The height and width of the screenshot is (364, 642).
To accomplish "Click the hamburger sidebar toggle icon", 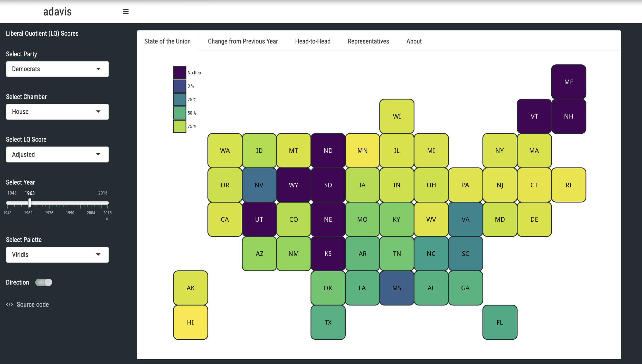I will (126, 12).
